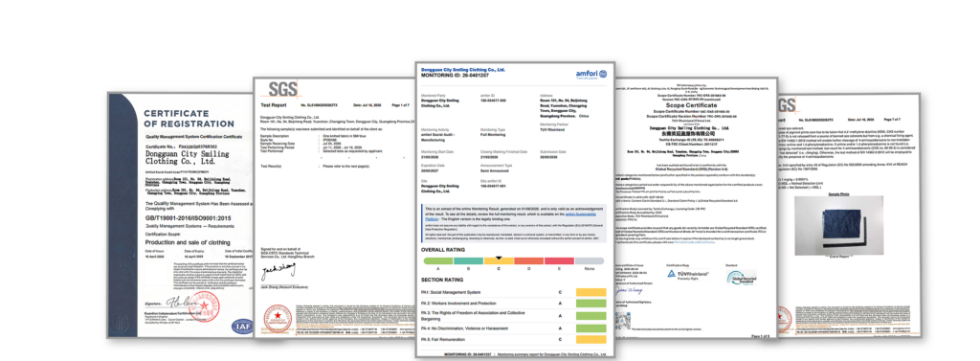This screenshot has height=361, width=980.
Task: Click the yellow bar beside PA 1 Social Management System
Action: pyautogui.click(x=591, y=292)
